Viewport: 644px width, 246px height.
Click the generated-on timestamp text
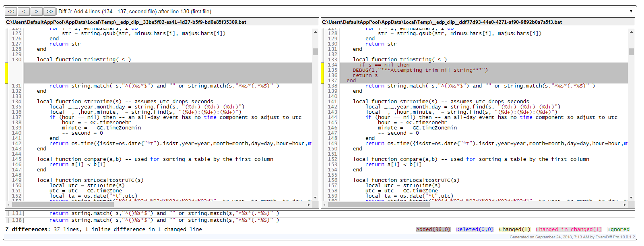click(551, 237)
